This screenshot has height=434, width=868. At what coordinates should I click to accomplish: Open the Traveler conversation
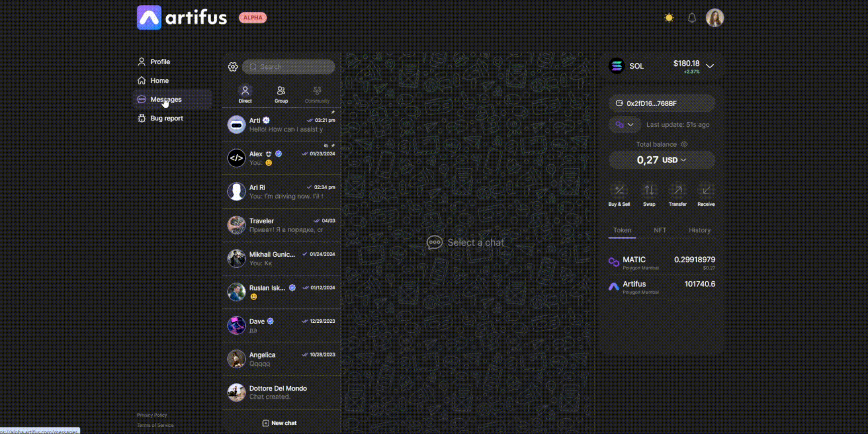tap(281, 225)
